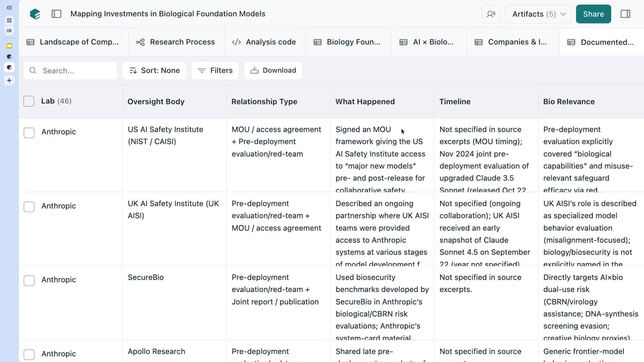
Task: Check the Anthropic UK AISI row
Action: (29, 207)
